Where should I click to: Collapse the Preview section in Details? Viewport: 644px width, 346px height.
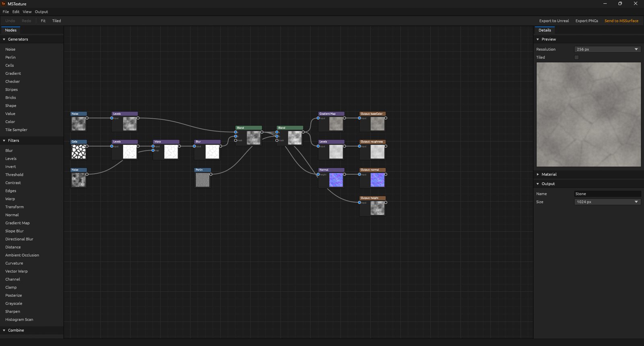tap(538, 39)
